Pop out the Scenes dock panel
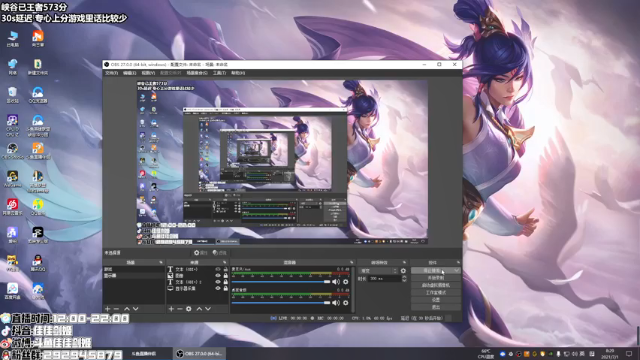Image resolution: width=640 pixels, height=360 pixels. (x=161, y=262)
